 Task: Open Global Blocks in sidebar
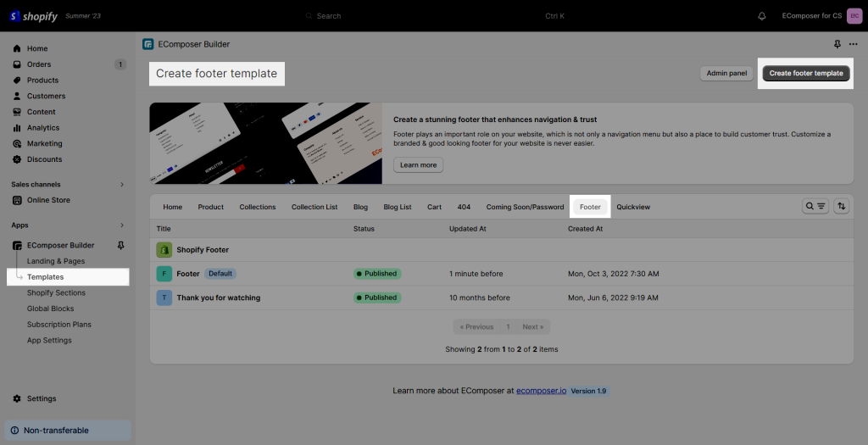coord(50,309)
